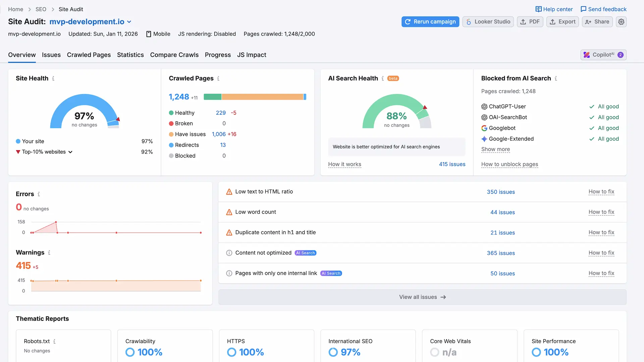Open the Copilot AI panel
Image resolution: width=644 pixels, height=362 pixels.
(603, 55)
